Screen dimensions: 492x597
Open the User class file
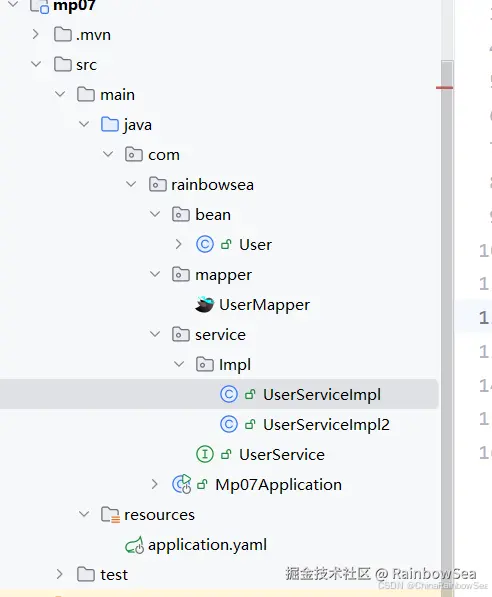click(x=256, y=244)
